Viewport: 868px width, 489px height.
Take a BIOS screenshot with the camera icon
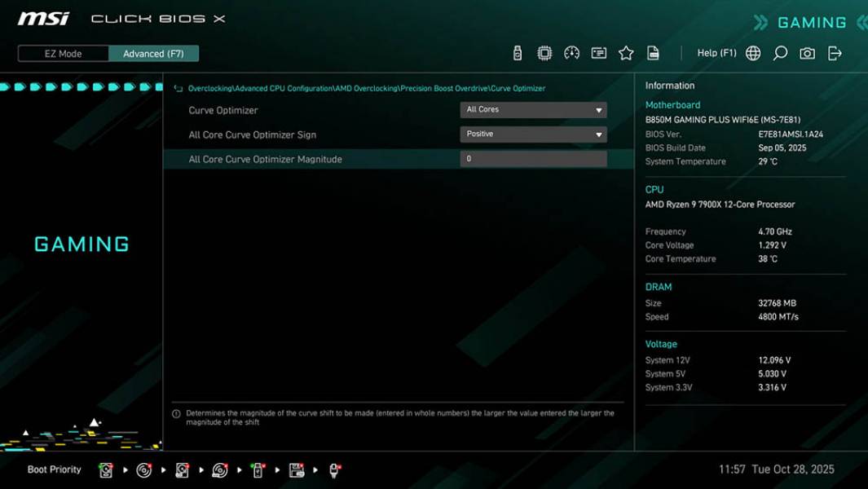tap(805, 52)
